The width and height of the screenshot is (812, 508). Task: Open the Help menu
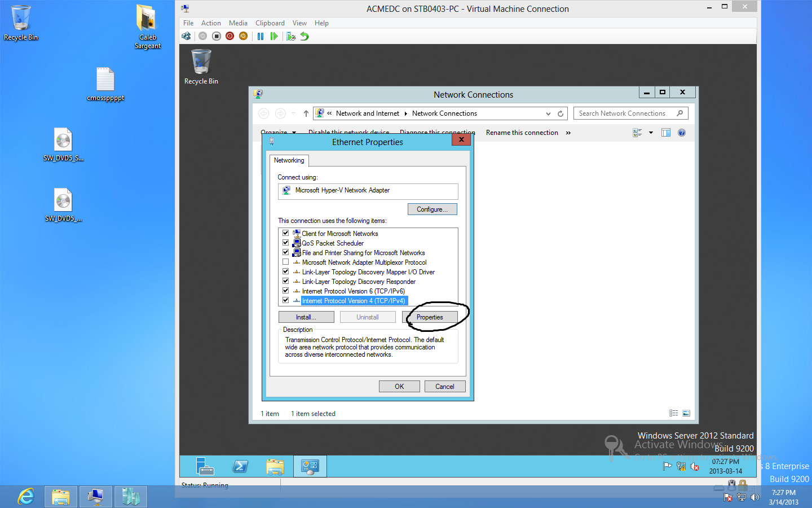[x=321, y=23]
